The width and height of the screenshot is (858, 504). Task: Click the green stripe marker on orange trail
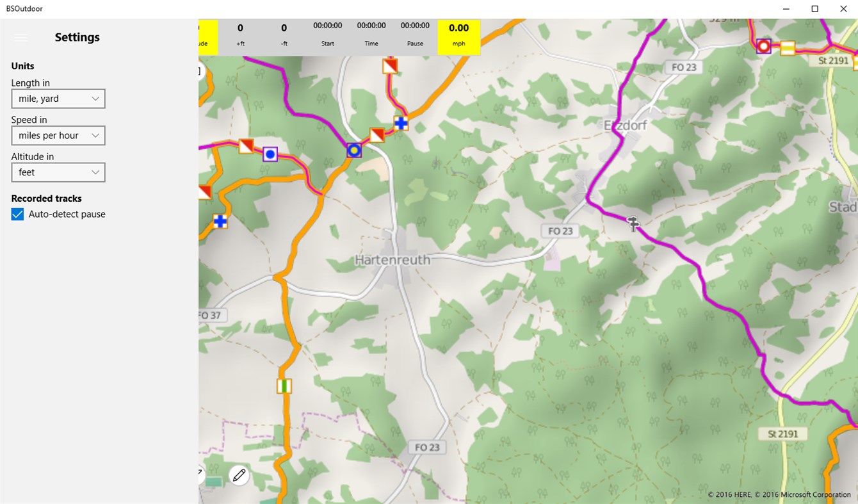pos(284,386)
